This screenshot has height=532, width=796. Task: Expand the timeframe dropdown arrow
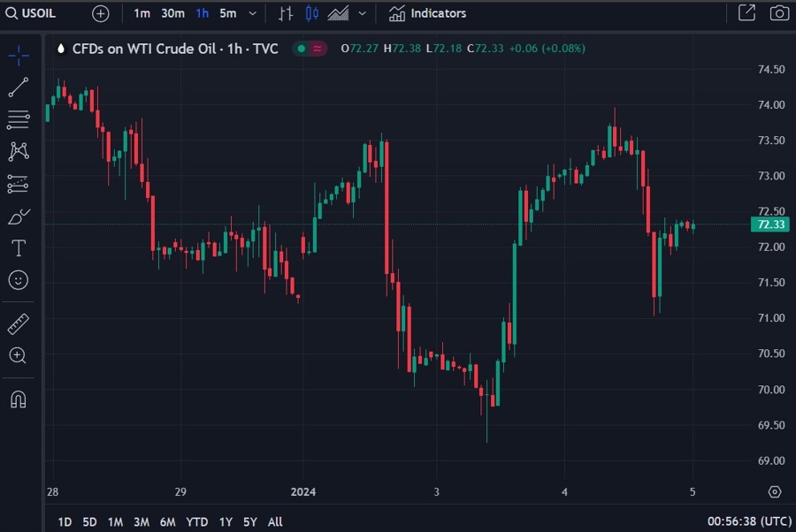pyautogui.click(x=252, y=13)
